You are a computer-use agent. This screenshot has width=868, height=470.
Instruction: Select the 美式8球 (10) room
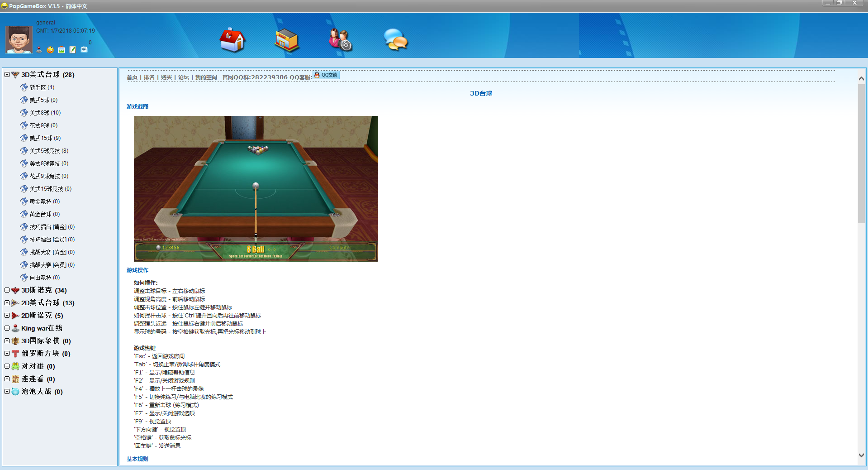[x=45, y=113]
